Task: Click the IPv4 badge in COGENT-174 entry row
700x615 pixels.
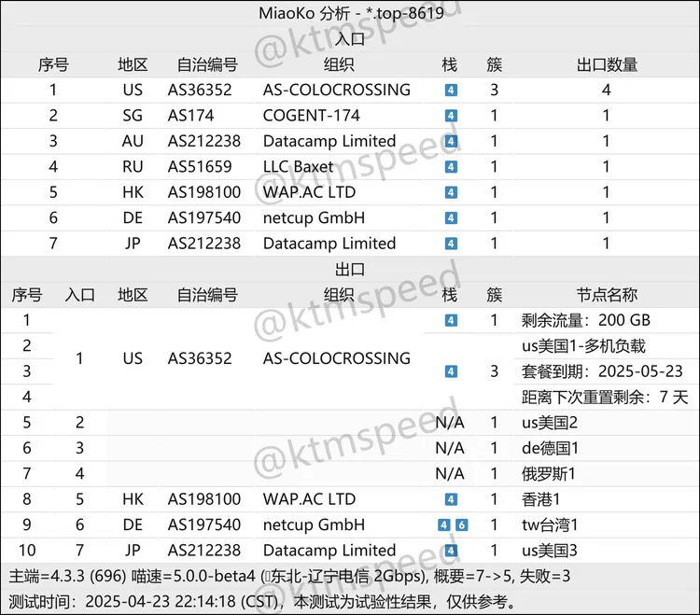Action: [x=451, y=117]
